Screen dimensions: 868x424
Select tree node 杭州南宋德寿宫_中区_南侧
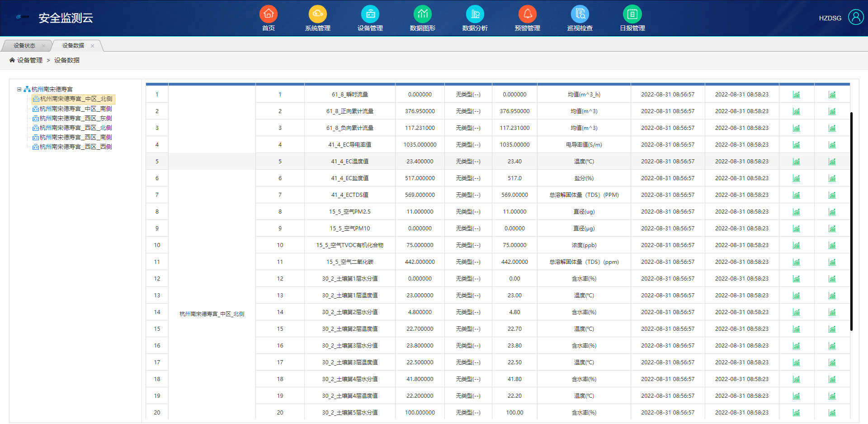tap(75, 109)
